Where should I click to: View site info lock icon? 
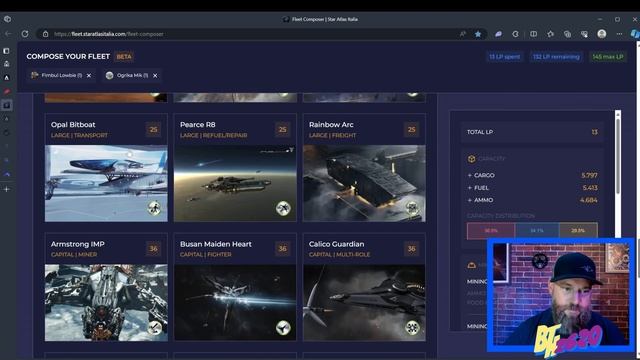tap(45, 34)
